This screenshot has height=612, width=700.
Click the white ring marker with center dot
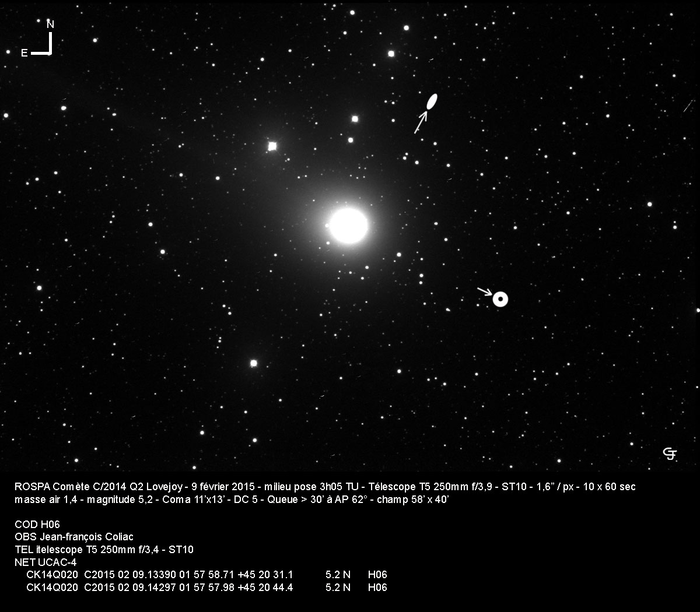(x=500, y=299)
